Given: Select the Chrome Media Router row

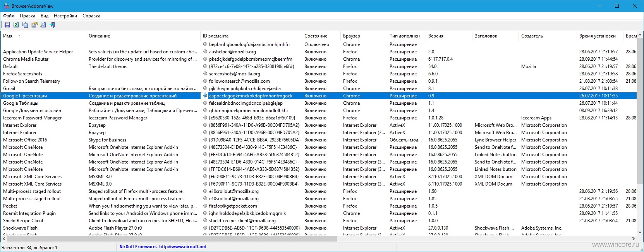Looking at the screenshot, I should (319, 59).
